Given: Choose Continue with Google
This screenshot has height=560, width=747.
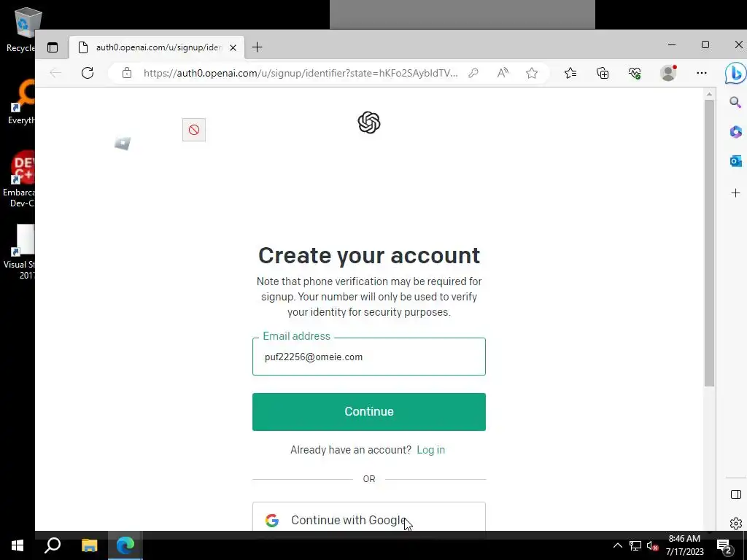Looking at the screenshot, I should (369, 517).
